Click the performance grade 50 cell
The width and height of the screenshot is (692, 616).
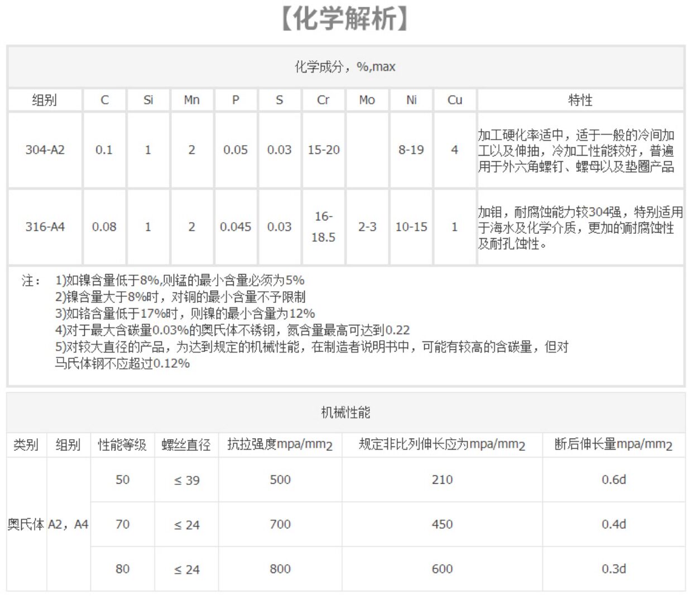pos(123,480)
